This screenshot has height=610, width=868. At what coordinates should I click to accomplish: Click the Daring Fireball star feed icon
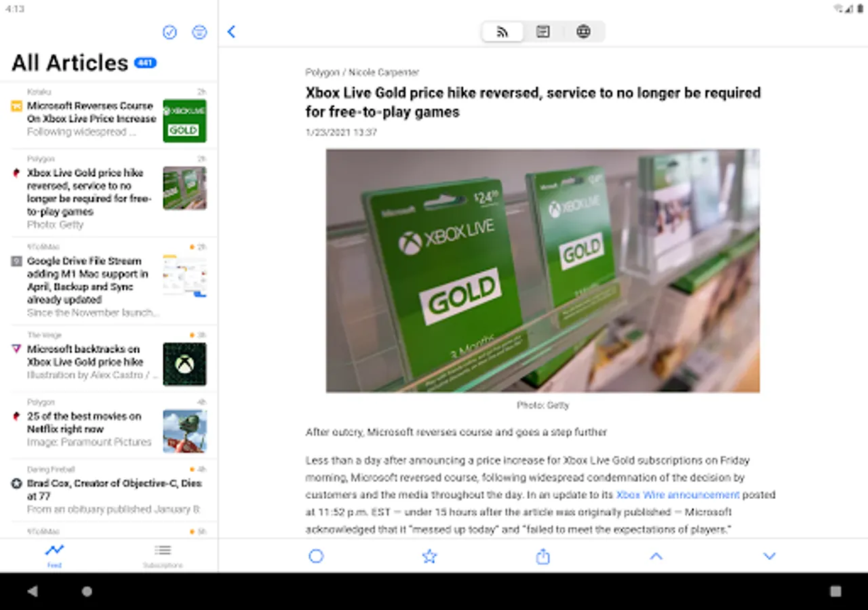coord(16,483)
